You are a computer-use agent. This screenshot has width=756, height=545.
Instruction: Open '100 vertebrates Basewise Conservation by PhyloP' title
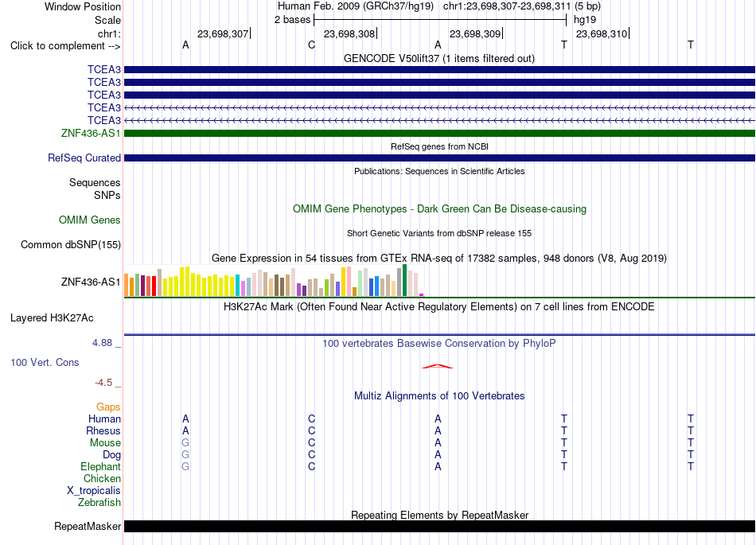[439, 344]
